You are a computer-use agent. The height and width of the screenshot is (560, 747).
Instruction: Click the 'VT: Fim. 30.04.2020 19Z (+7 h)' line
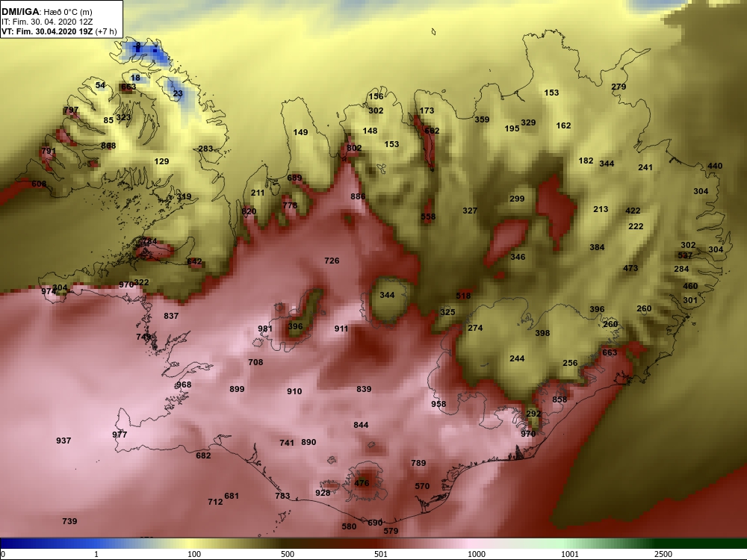pyautogui.click(x=59, y=31)
